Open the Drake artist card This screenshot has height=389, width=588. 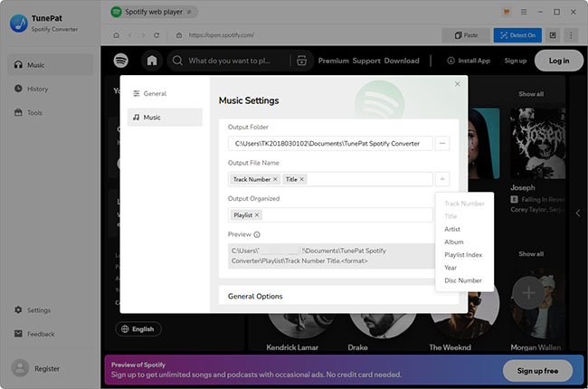coord(382,333)
